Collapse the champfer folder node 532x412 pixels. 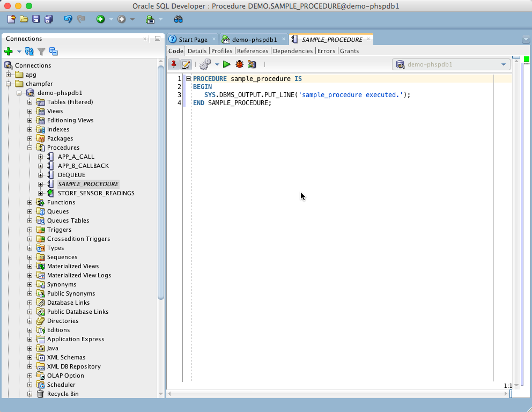(x=8, y=84)
